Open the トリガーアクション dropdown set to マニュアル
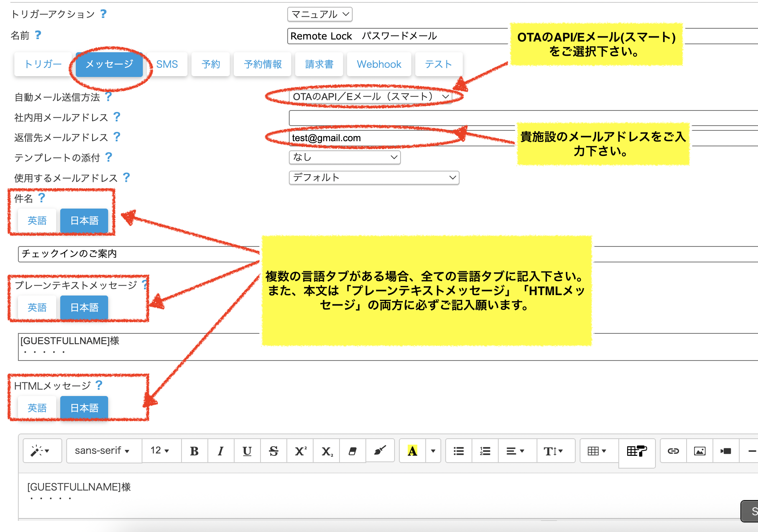 (x=320, y=14)
